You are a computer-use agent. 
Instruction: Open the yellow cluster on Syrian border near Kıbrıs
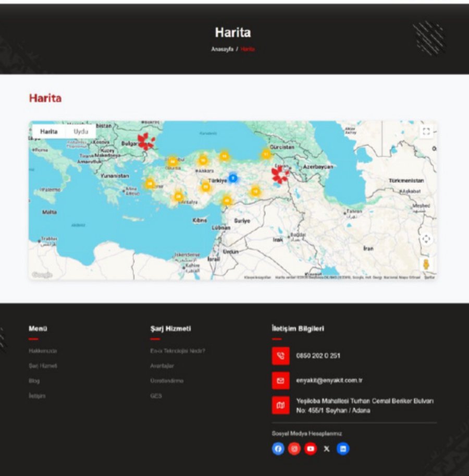[227, 201]
